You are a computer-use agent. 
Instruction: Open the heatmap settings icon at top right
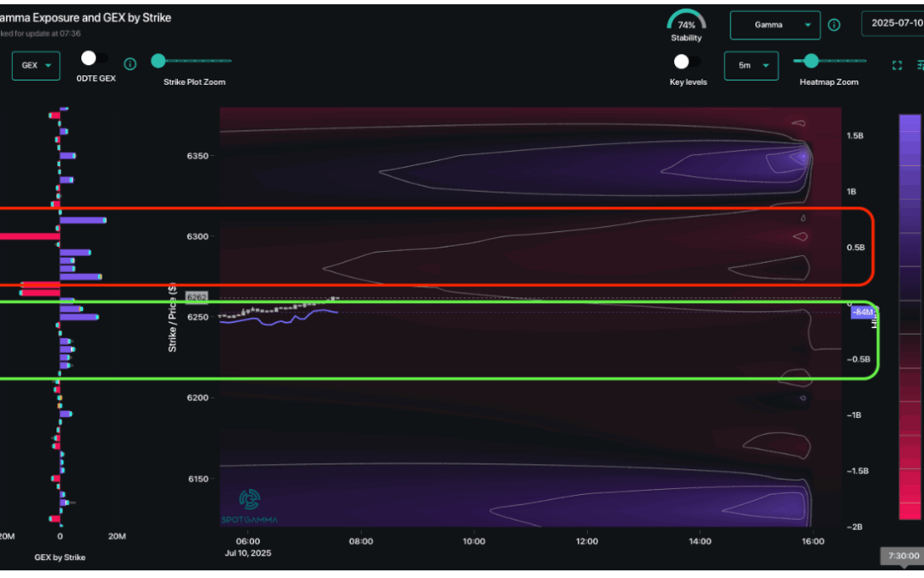pos(920,64)
